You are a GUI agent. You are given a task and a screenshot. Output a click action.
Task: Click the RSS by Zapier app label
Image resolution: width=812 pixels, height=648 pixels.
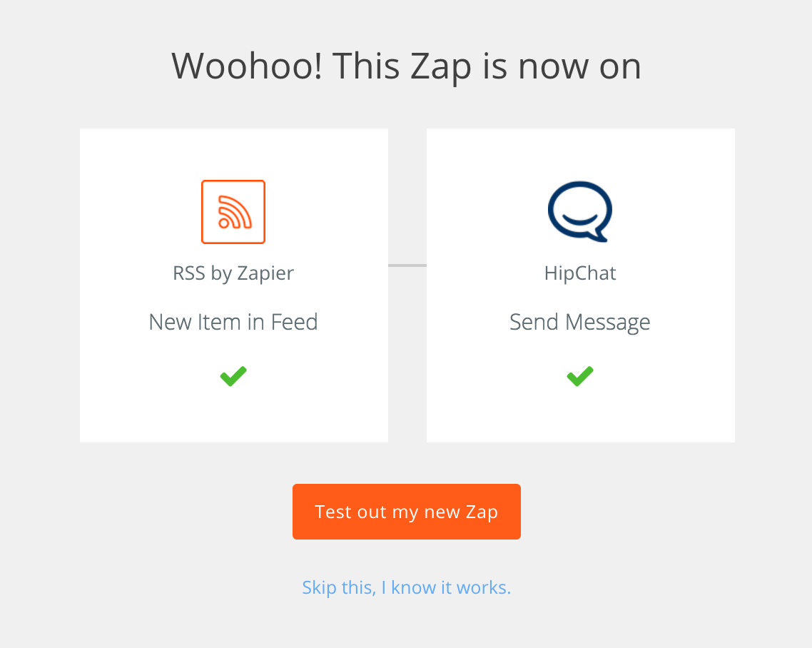tap(233, 273)
